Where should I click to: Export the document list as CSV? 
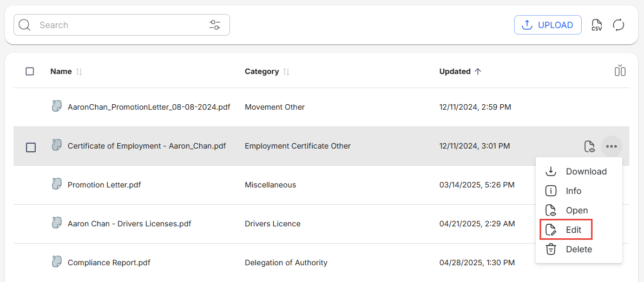[596, 25]
